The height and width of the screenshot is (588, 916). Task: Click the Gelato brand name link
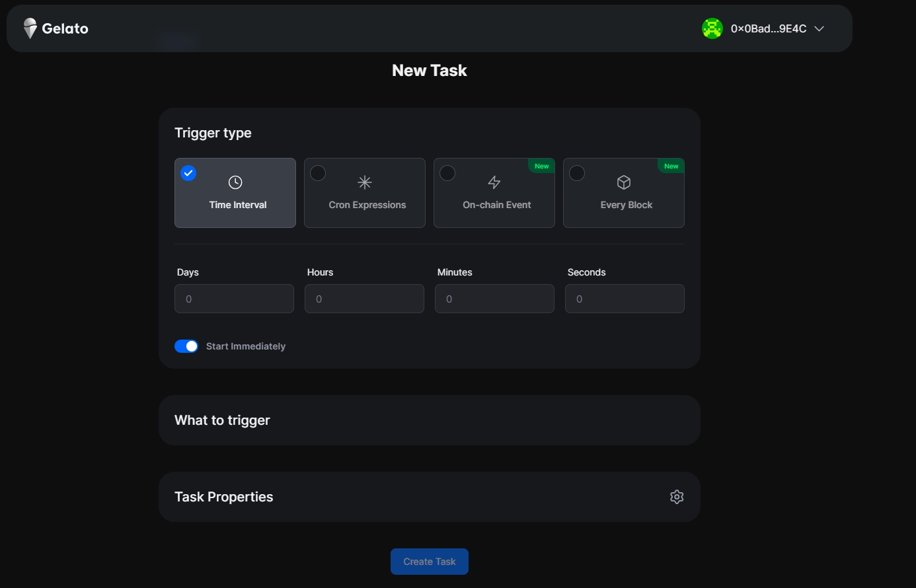click(x=65, y=28)
